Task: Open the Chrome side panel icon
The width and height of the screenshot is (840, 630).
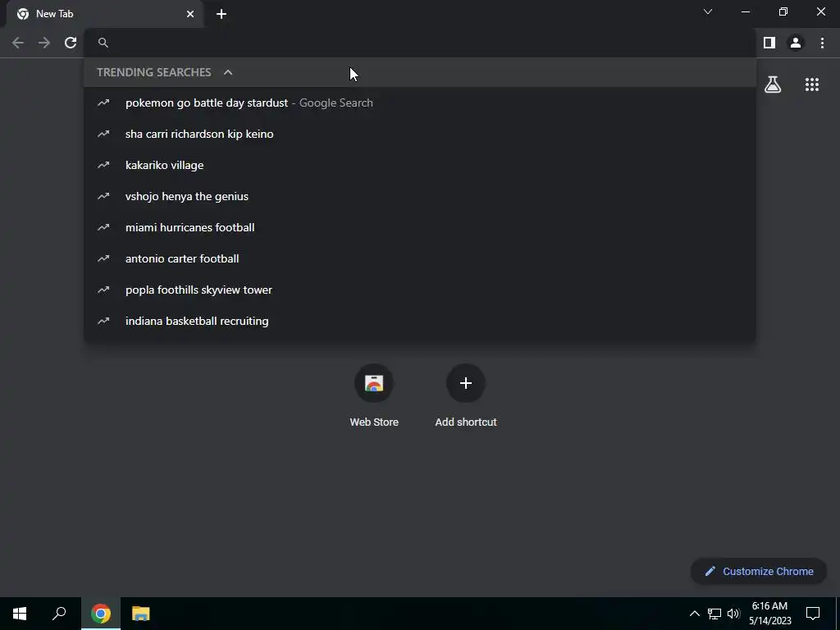Action: click(x=769, y=43)
